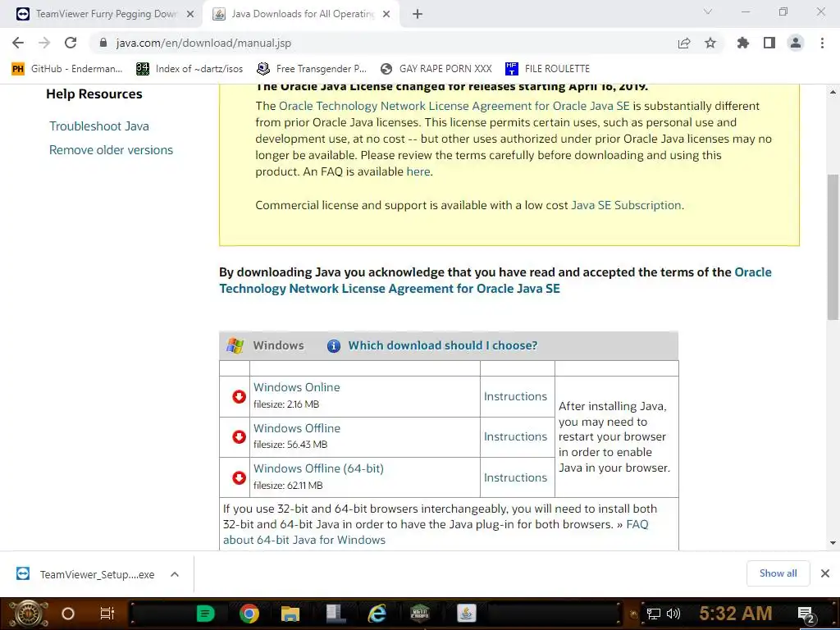
Task: Toggle the browser side panel icon
Action: pyautogui.click(x=769, y=43)
